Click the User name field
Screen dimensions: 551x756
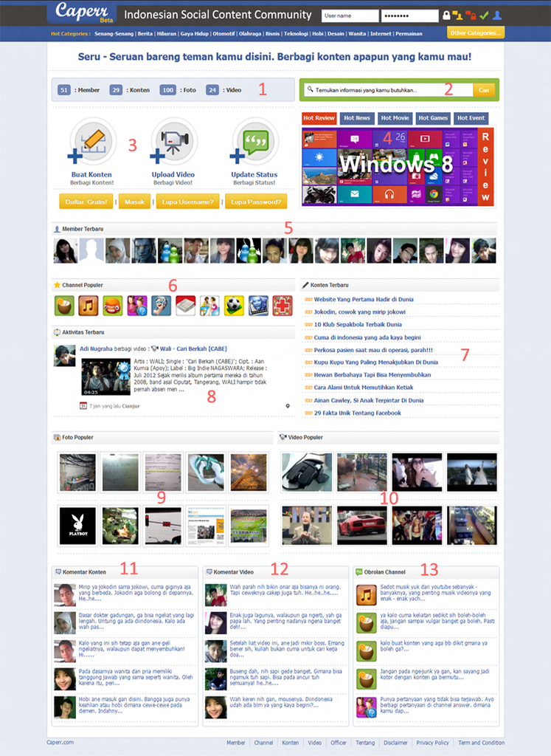pyautogui.click(x=350, y=16)
